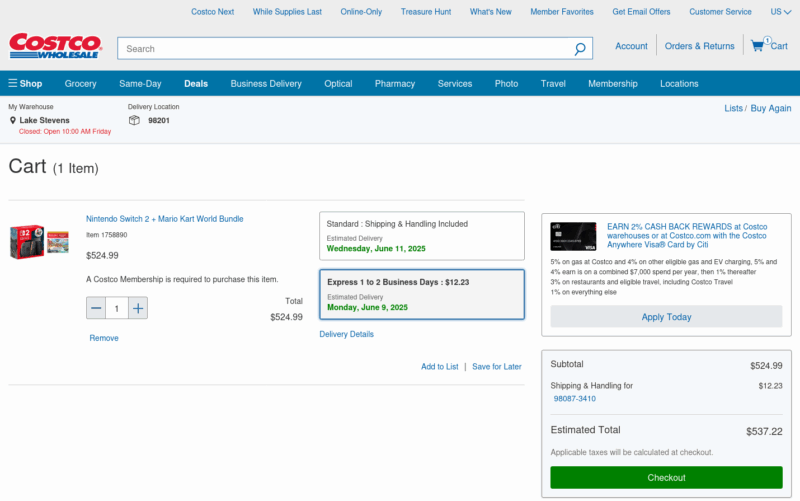This screenshot has height=501, width=800.
Task: Open Delivery Details link
Action: click(x=346, y=334)
